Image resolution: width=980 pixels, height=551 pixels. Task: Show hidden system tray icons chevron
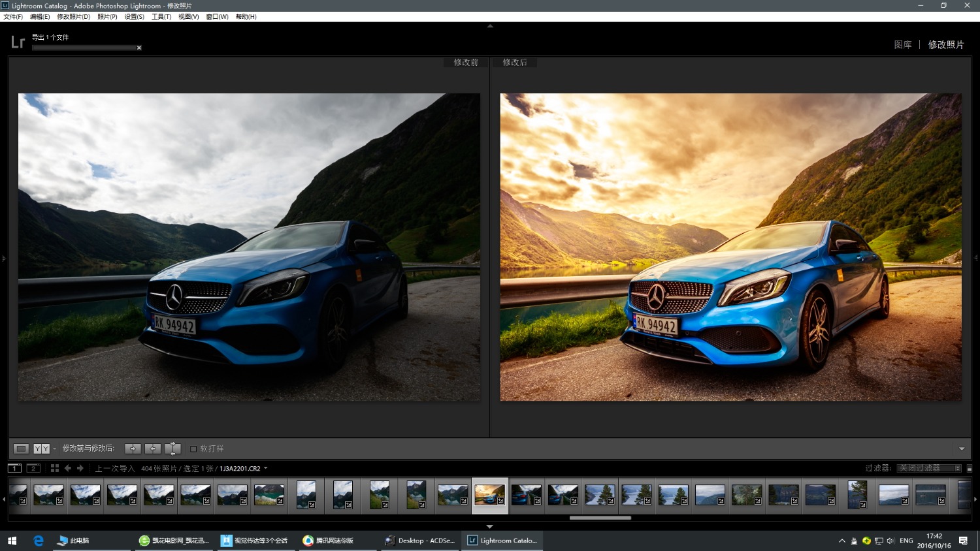pyautogui.click(x=842, y=541)
